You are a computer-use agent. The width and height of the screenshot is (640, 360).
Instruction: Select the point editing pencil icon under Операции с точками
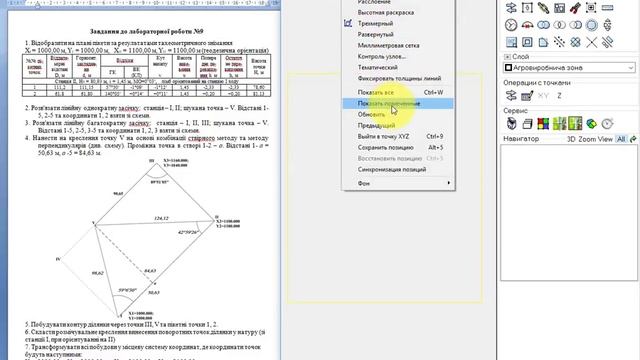click(527, 96)
